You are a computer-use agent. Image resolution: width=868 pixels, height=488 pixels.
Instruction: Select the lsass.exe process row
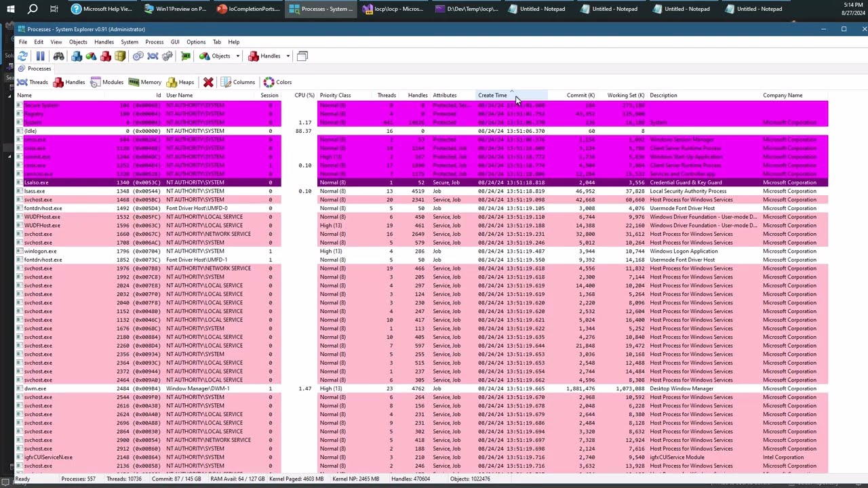click(x=422, y=191)
